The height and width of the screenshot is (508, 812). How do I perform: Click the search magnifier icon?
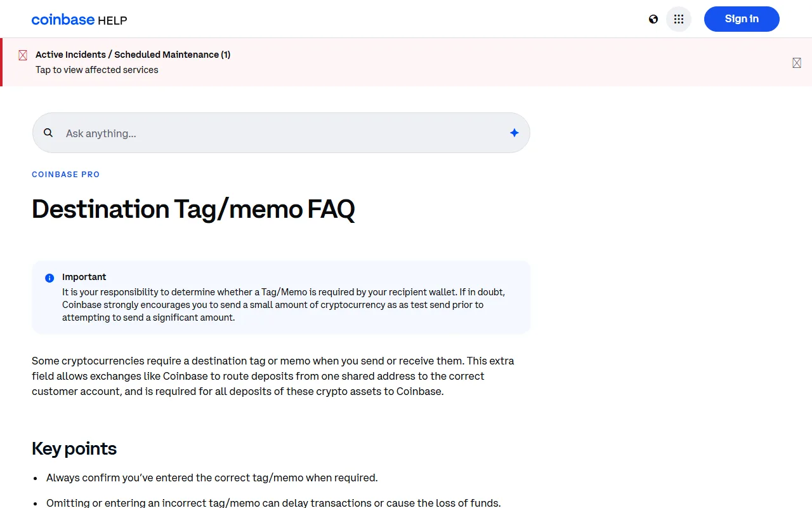point(48,133)
